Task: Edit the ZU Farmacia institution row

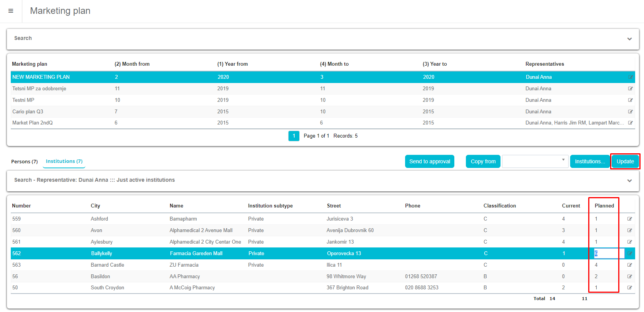Action: click(x=629, y=265)
